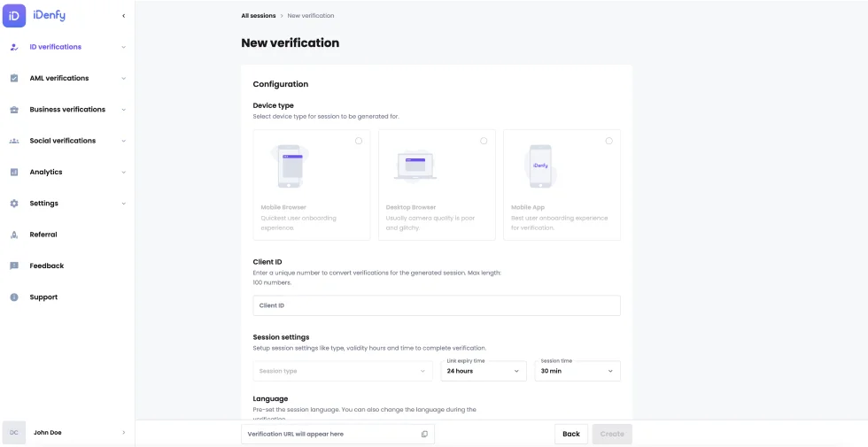
Task: Open the Feedback menu item
Action: pyautogui.click(x=46, y=266)
